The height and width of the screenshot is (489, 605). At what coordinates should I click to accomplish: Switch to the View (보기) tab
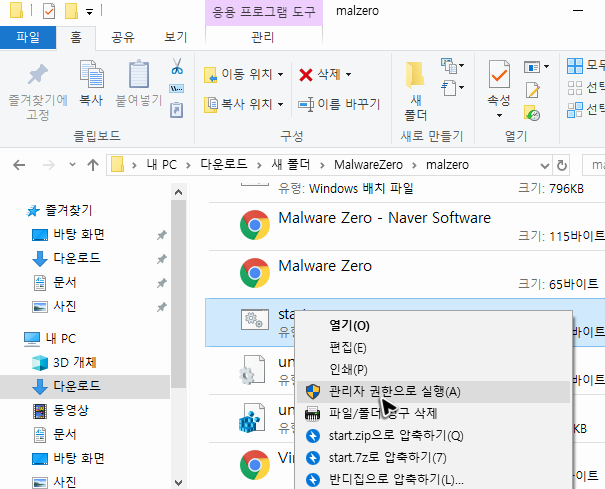click(176, 37)
